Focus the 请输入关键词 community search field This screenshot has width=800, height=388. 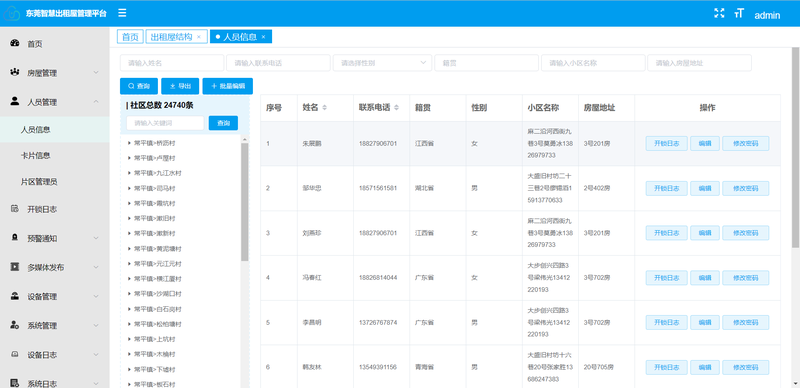pyautogui.click(x=165, y=123)
